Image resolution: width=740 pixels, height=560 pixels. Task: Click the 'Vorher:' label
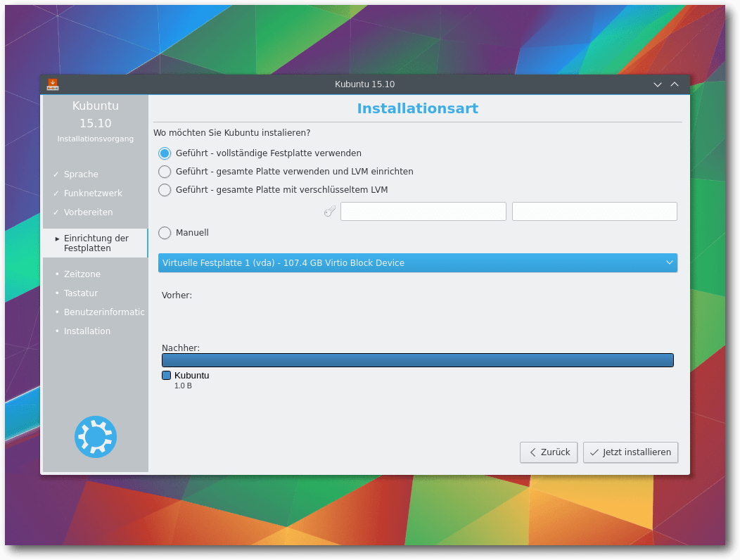(x=177, y=295)
